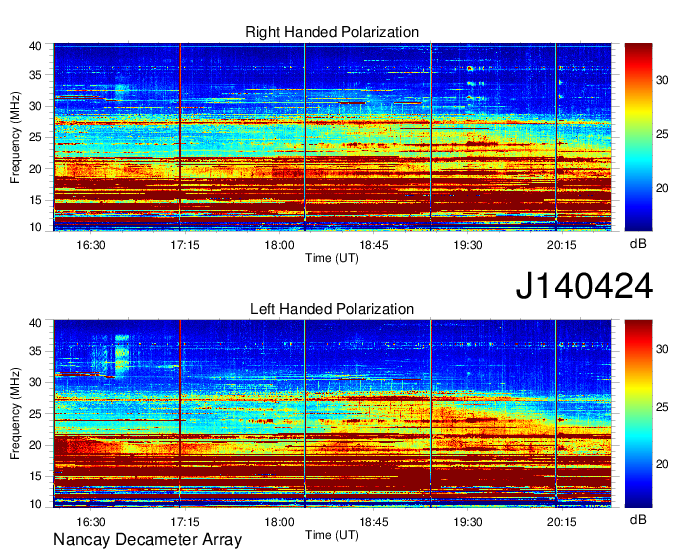
Task: Click the 20 dB label on the bottom color bar
Action: coord(662,464)
